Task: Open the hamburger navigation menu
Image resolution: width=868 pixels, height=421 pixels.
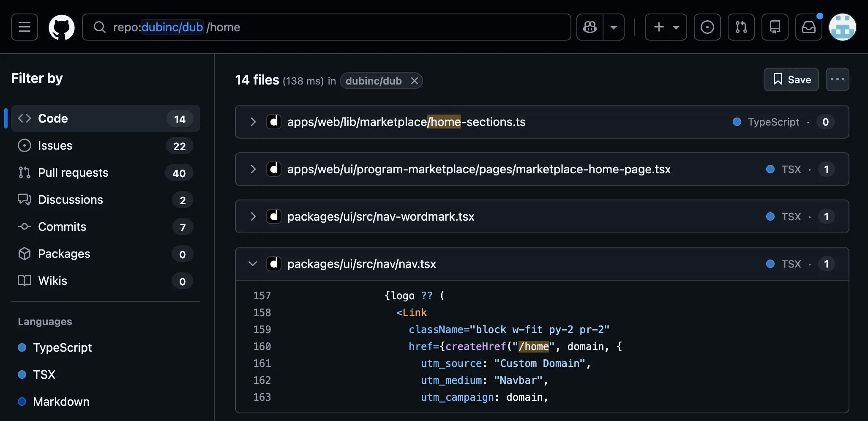Action: (25, 27)
